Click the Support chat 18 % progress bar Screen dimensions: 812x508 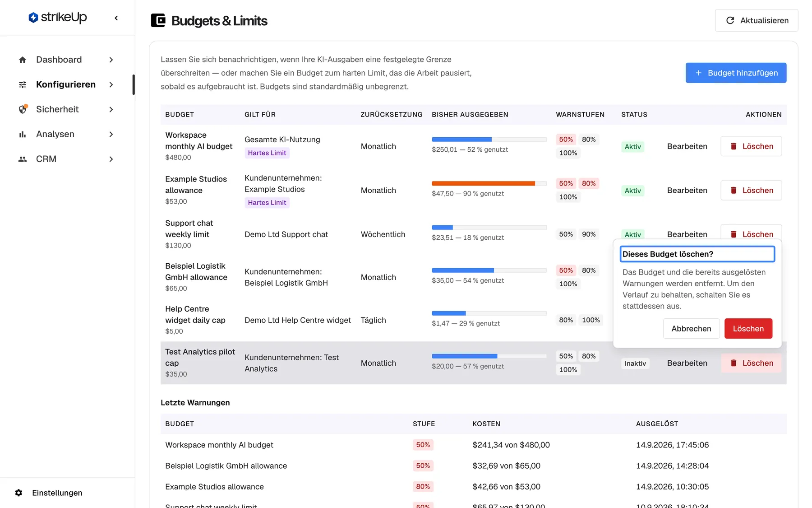tap(489, 228)
